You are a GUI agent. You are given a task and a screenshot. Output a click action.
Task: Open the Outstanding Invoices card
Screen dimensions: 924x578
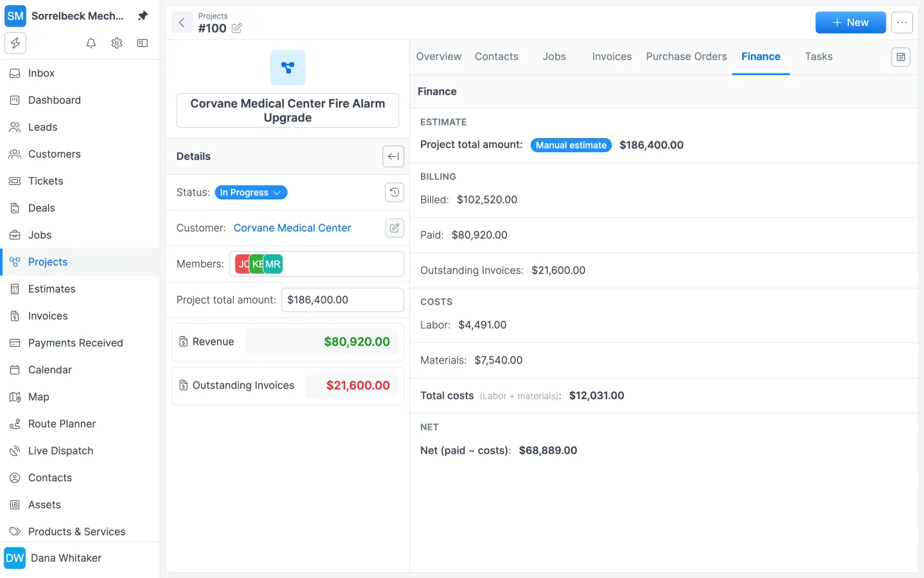point(288,386)
